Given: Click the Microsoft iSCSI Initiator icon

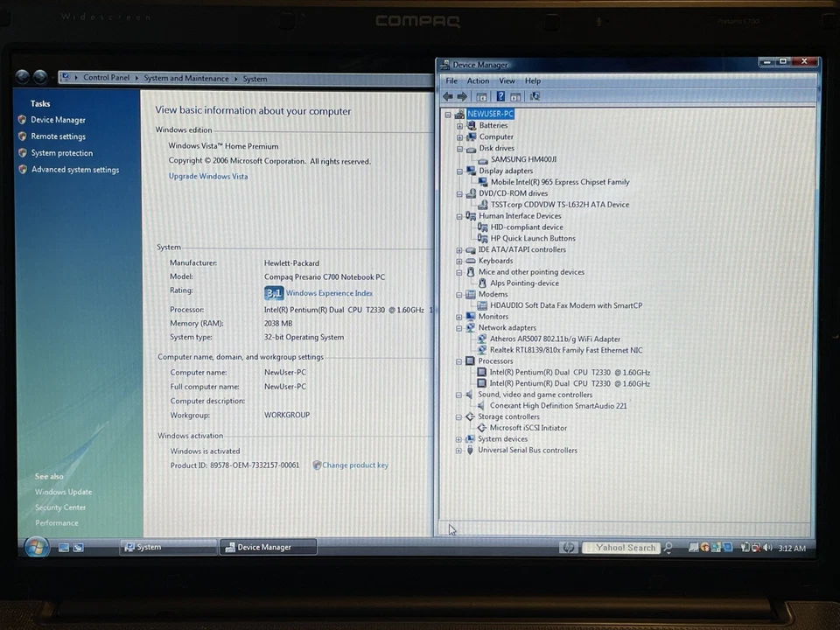Looking at the screenshot, I should coord(481,428).
